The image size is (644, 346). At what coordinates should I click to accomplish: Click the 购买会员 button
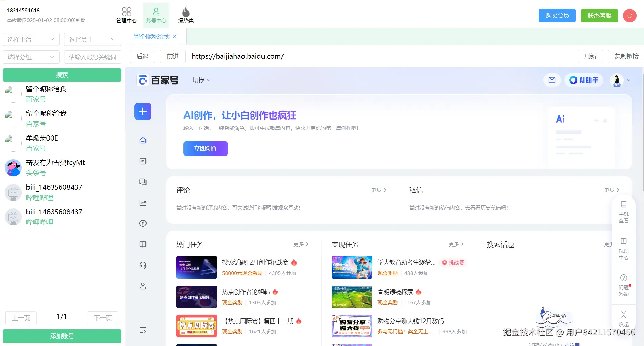click(557, 16)
